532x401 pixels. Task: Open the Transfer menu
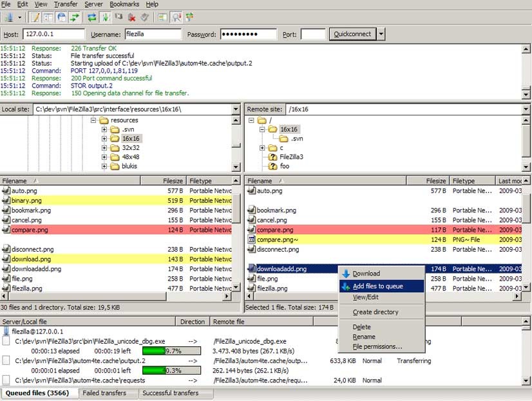pos(66,4)
